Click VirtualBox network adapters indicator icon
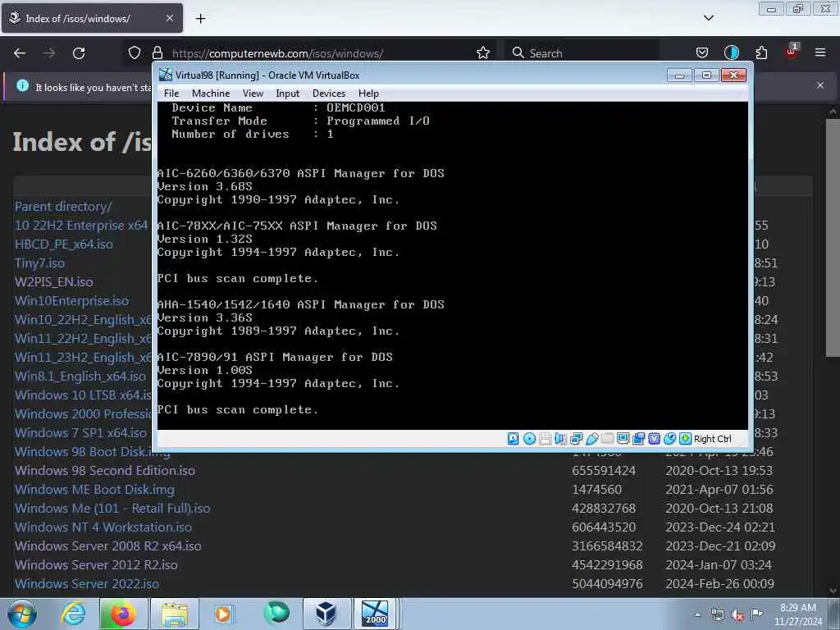Screen dimensions: 840x630 point(576,439)
